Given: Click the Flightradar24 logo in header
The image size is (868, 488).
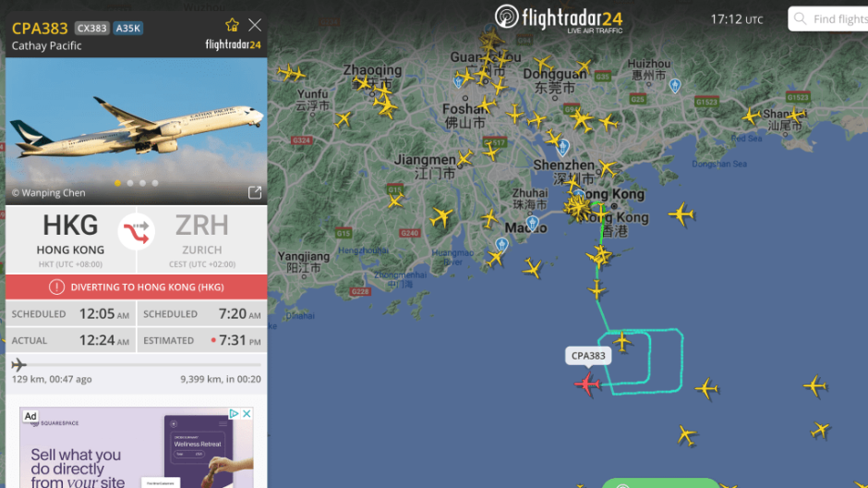Looking at the screenshot, I should pos(559,18).
